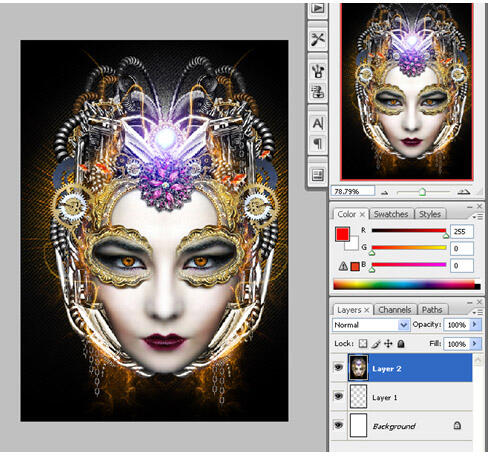Switch to the Channels tab

(395, 310)
